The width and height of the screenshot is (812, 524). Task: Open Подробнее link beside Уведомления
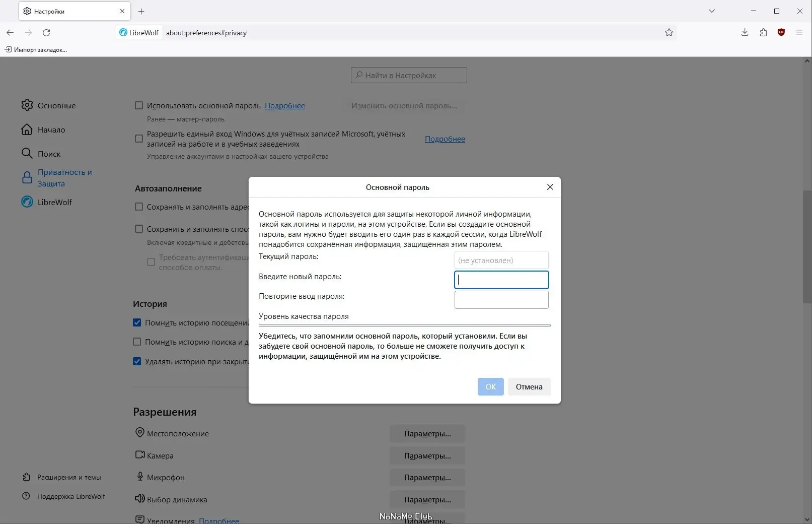coord(219,521)
